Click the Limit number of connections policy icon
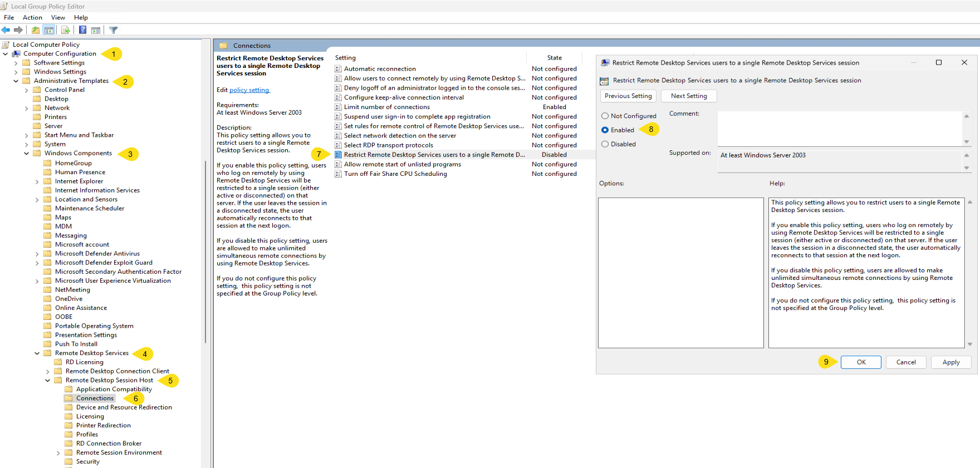The image size is (980, 468). [x=338, y=107]
